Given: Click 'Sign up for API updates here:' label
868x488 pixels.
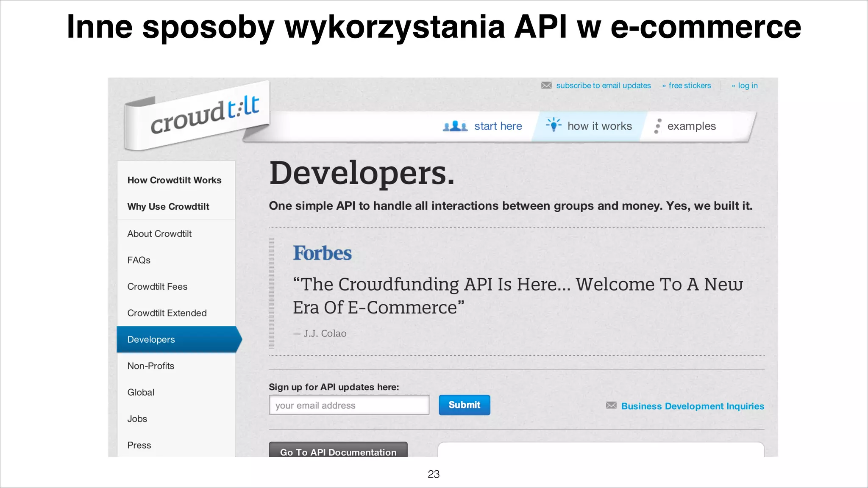Looking at the screenshot, I should 334,387.
